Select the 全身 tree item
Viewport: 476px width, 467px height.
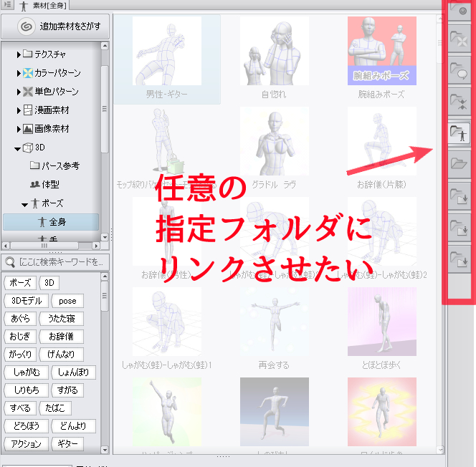51,222
